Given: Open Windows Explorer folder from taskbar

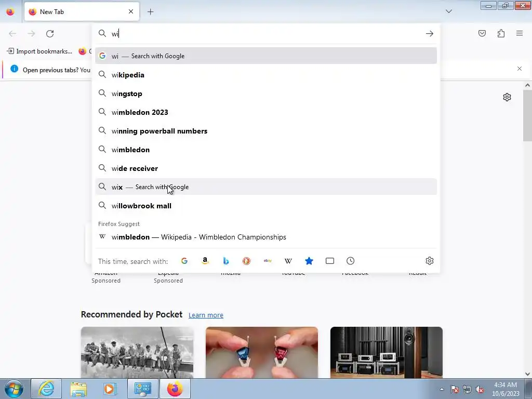Looking at the screenshot, I should coord(78,389).
